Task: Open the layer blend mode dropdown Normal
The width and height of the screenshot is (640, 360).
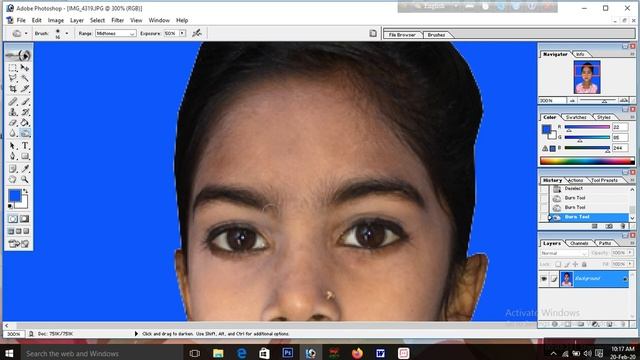Action: pyautogui.click(x=564, y=253)
